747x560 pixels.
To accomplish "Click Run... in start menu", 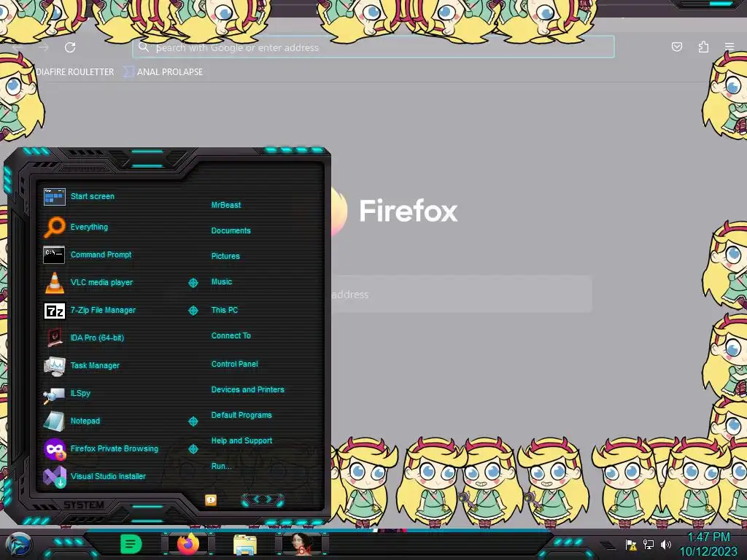I will pos(221,466).
